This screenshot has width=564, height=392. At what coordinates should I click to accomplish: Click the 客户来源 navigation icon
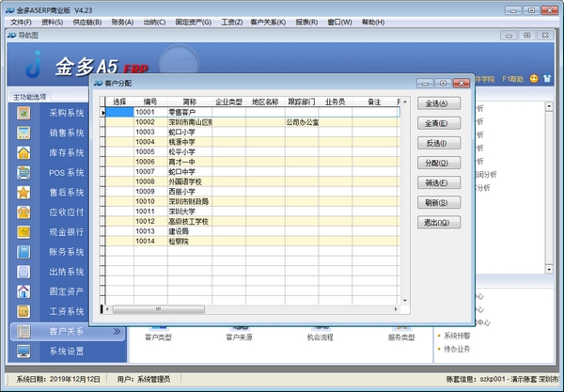(239, 328)
